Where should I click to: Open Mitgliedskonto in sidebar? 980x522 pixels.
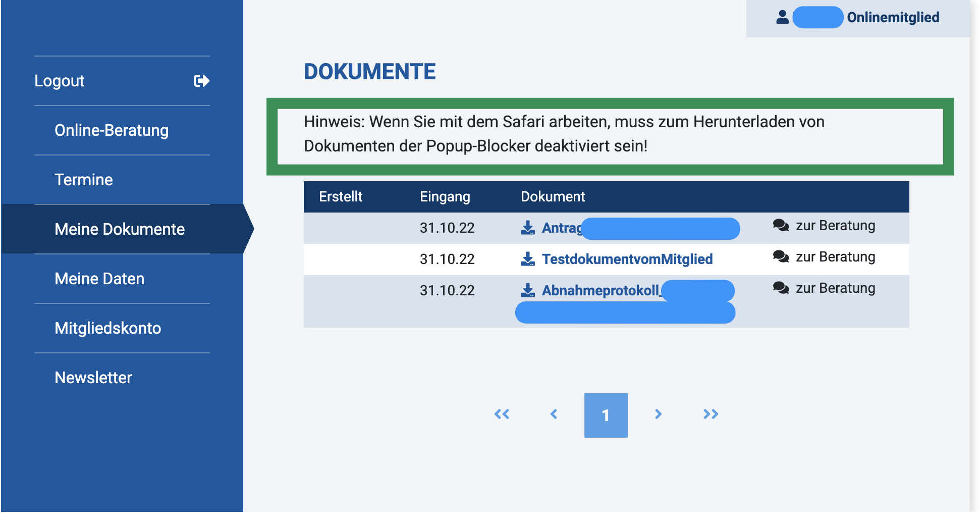[x=108, y=328]
